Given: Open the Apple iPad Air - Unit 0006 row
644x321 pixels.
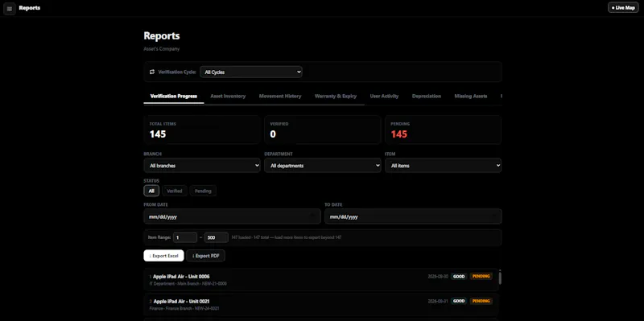Looking at the screenshot, I should click(321, 279).
